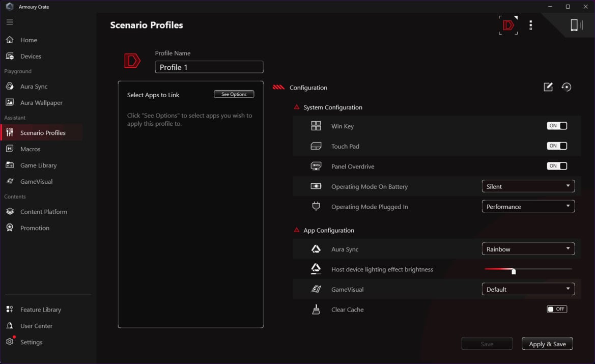
Task: Click the "Select Apps to Link" heading text
Action: click(x=153, y=95)
